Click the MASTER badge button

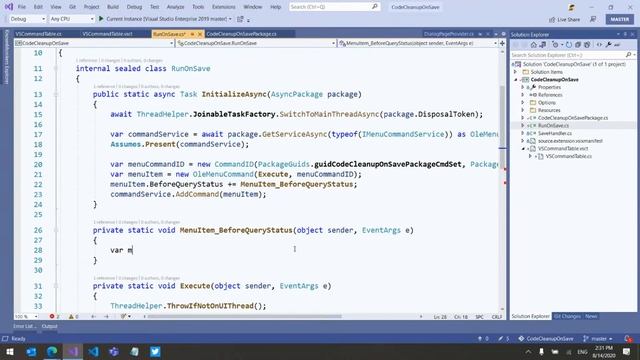620,19
